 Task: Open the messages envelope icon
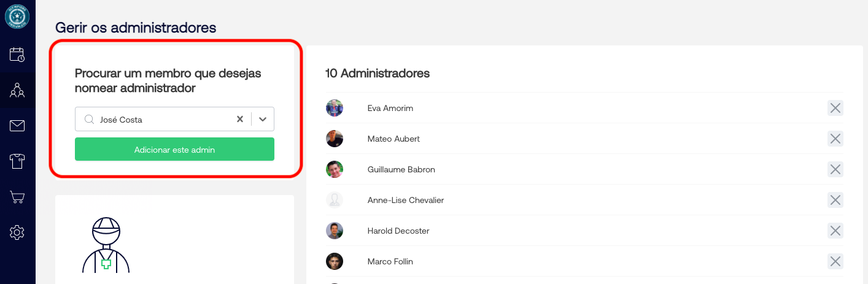pos(17,126)
